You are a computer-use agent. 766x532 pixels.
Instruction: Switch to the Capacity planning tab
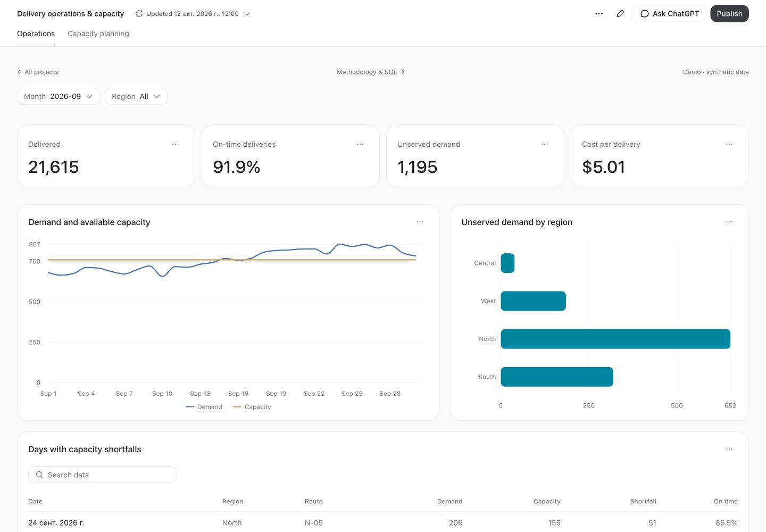point(98,34)
